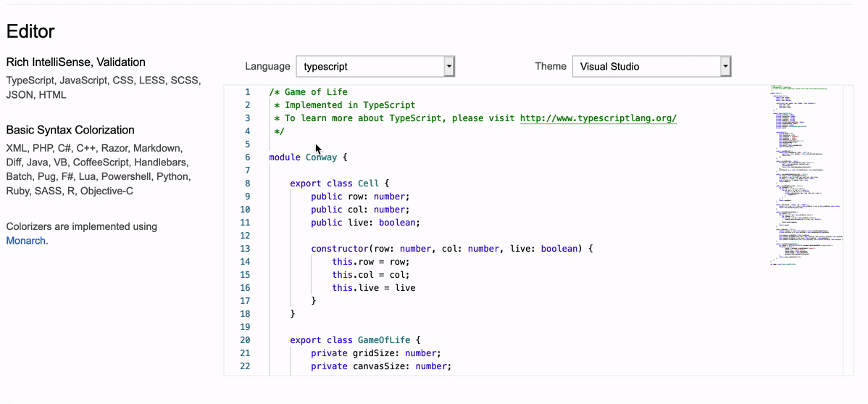Click 'public col: number;' code line

[360, 210]
